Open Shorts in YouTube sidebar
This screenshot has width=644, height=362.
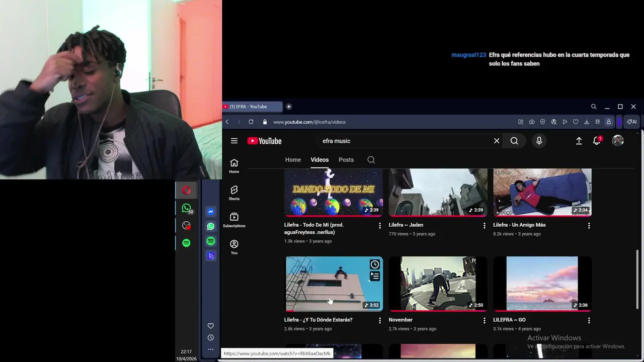234,193
